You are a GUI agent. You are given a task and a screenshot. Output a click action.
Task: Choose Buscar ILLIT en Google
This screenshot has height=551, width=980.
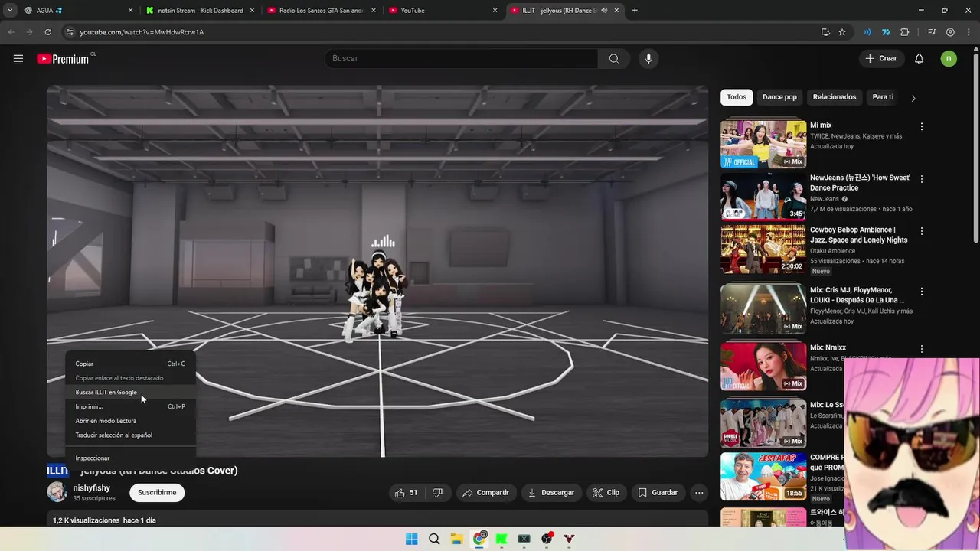pyautogui.click(x=130, y=393)
